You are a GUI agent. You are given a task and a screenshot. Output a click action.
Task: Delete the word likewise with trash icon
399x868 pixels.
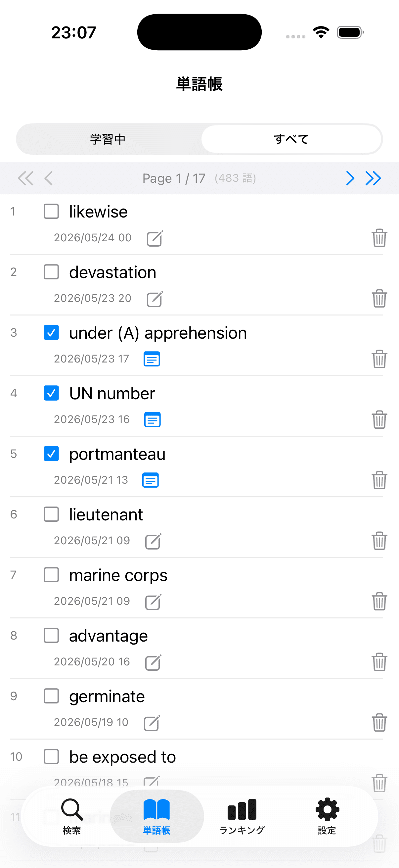379,238
